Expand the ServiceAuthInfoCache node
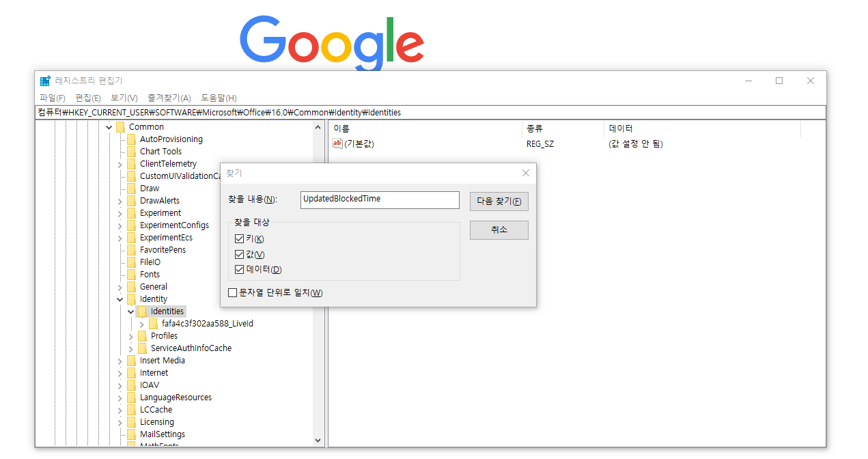 point(131,348)
